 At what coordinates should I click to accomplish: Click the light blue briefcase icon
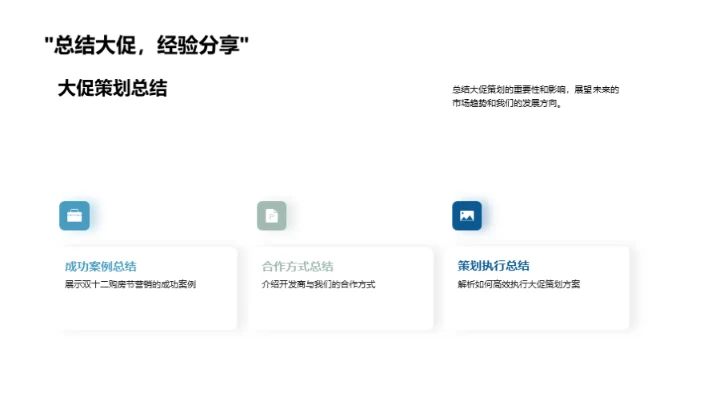click(74, 216)
